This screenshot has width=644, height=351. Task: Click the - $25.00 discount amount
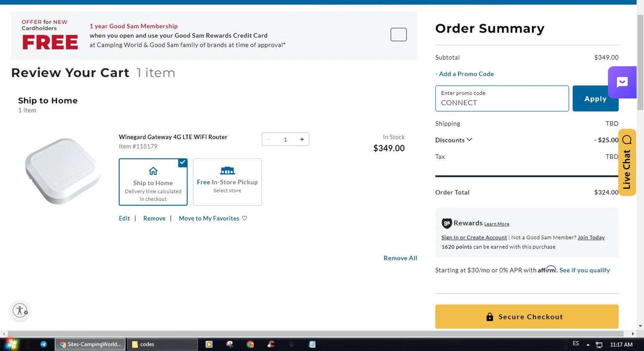(606, 140)
